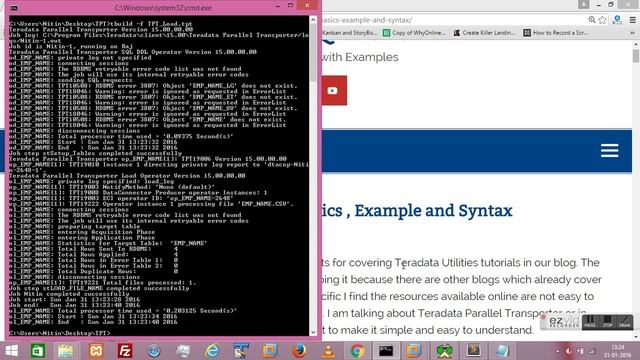This screenshot has width=640, height=360.
Task: Show hidden system tray icons arrow
Action: click(x=558, y=351)
